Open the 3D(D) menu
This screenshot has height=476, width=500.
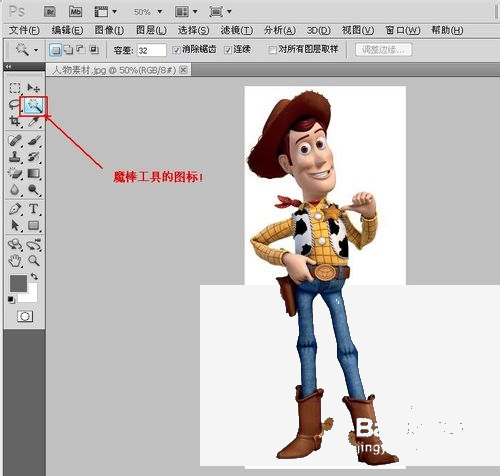pyautogui.click(x=319, y=30)
